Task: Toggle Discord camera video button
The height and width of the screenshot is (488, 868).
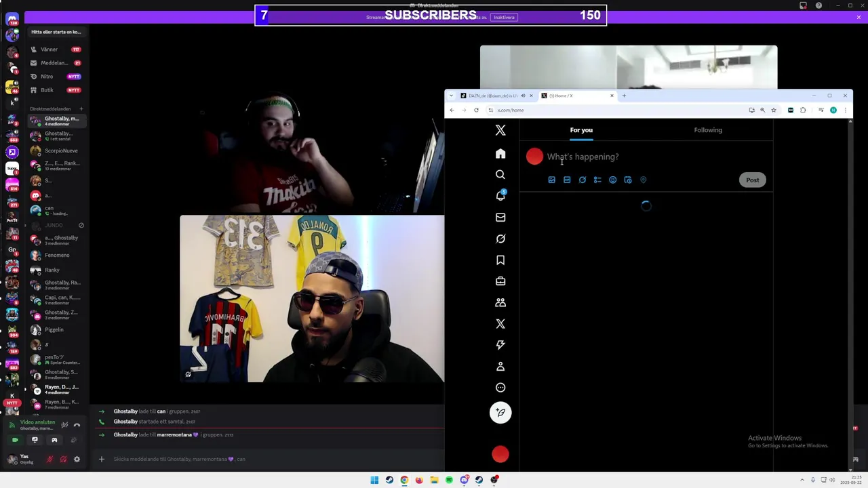Action: point(15,440)
